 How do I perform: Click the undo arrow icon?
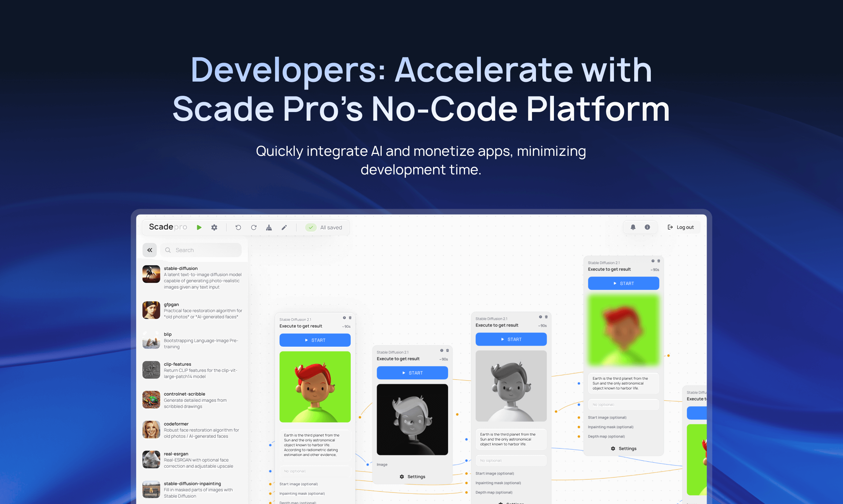(x=238, y=227)
